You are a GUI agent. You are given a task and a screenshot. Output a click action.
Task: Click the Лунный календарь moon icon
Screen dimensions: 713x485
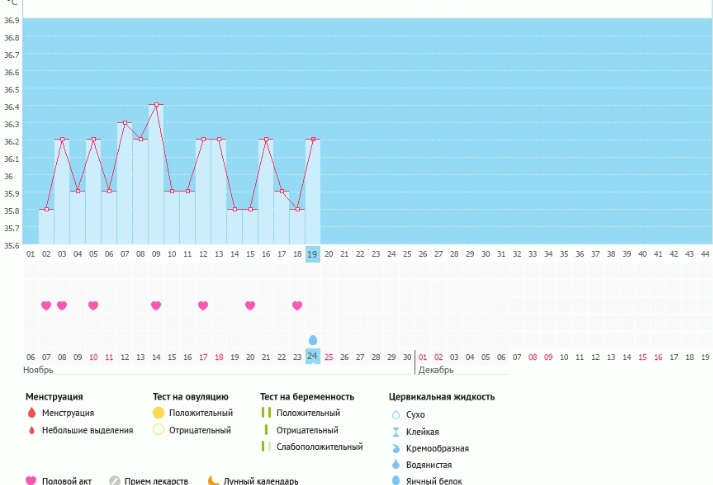pos(213,481)
